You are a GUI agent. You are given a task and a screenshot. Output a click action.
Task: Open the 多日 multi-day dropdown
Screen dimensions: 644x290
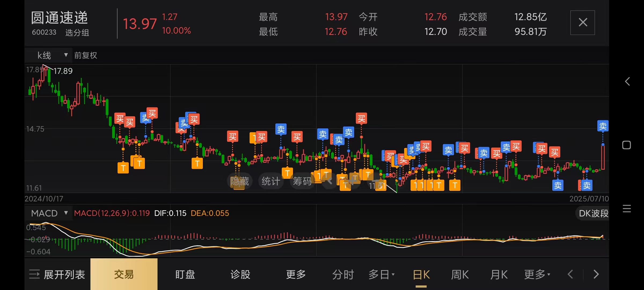coord(381,275)
